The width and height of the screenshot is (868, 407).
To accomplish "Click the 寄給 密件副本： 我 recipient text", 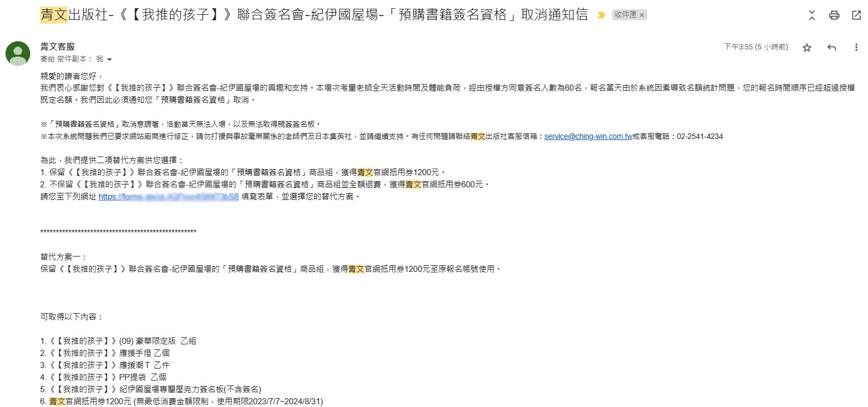I will [72, 59].
